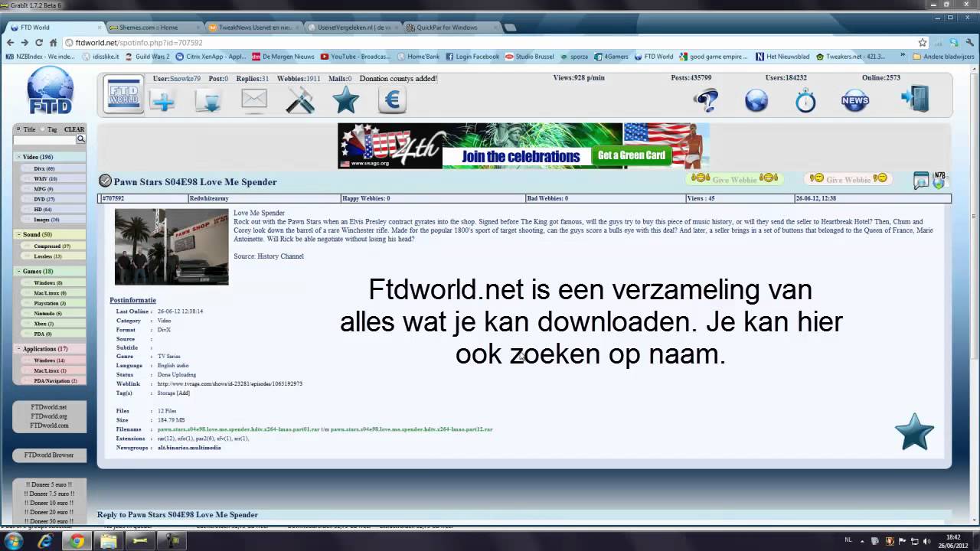Select the Title search radio button

point(18,129)
